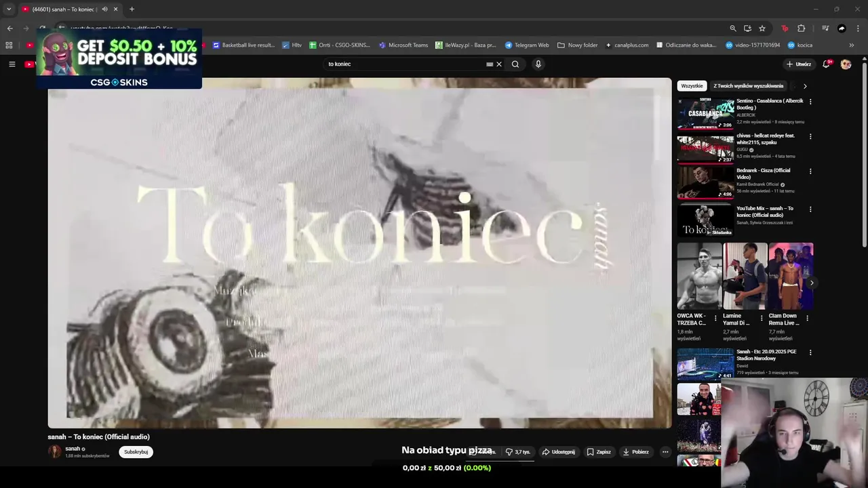Open canalplus.com bookmark
Image resolution: width=868 pixels, height=488 pixels.
627,45
